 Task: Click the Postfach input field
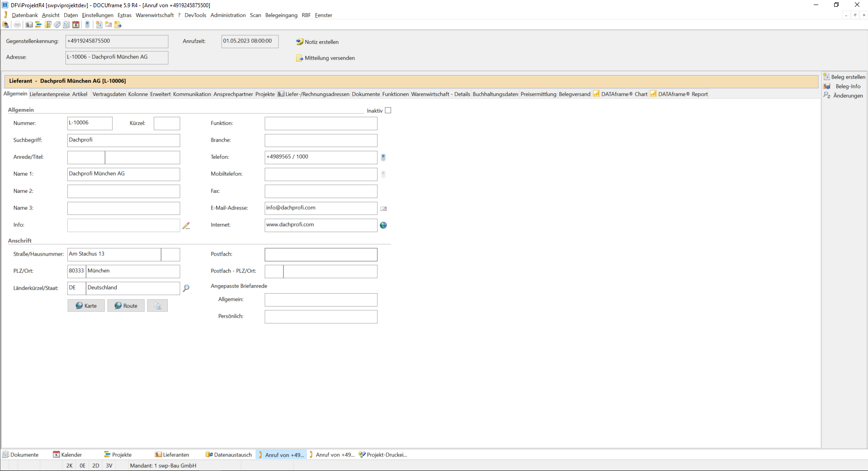[x=321, y=254]
